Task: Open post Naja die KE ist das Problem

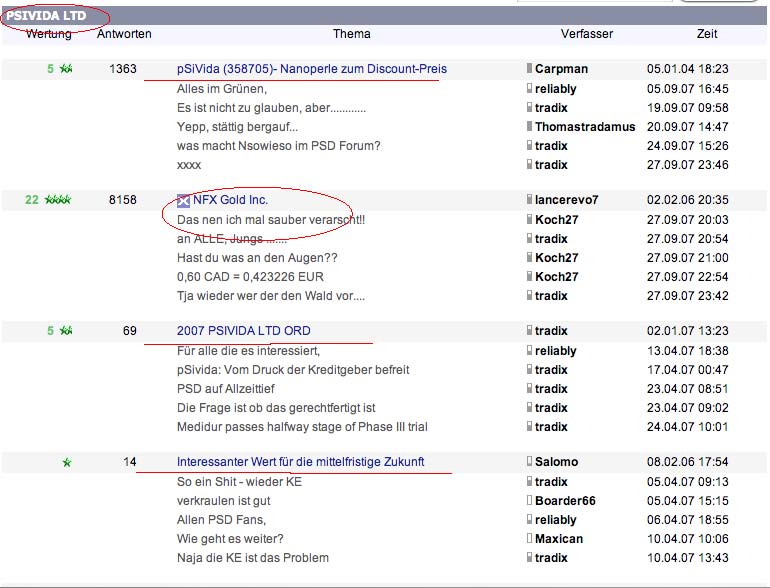Action: [253, 558]
